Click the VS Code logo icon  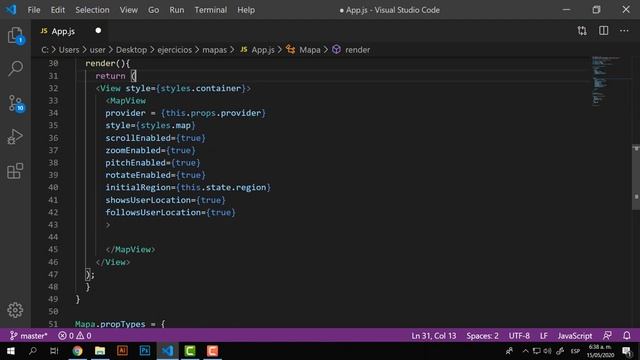[11, 9]
